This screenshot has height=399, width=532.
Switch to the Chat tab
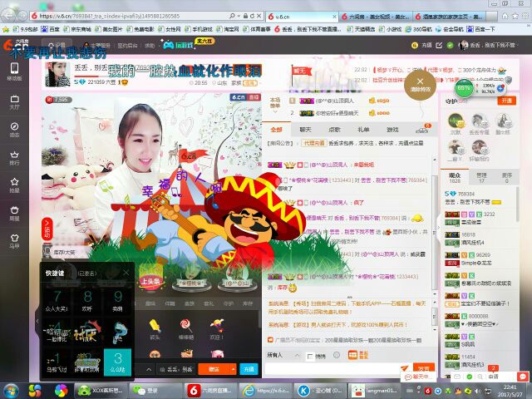[x=305, y=130]
